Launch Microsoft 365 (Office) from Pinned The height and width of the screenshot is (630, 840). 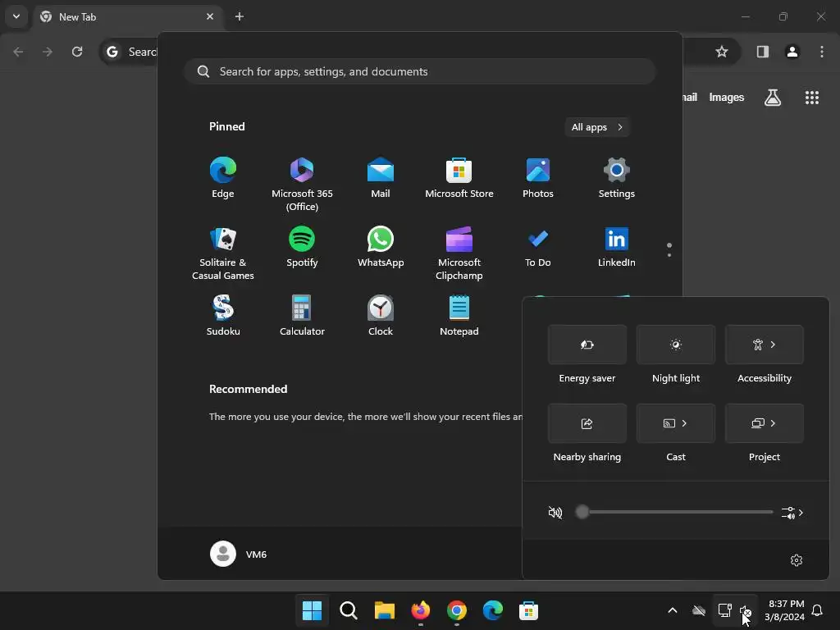click(x=302, y=185)
